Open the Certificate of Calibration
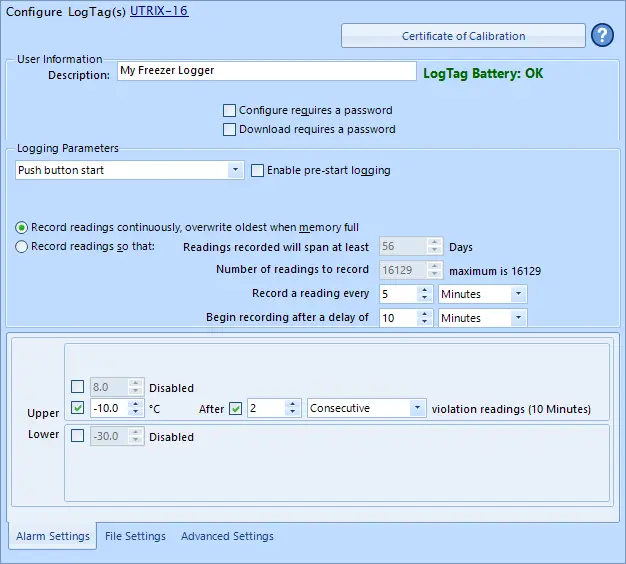Viewport: 626px width, 564px height. click(463, 36)
